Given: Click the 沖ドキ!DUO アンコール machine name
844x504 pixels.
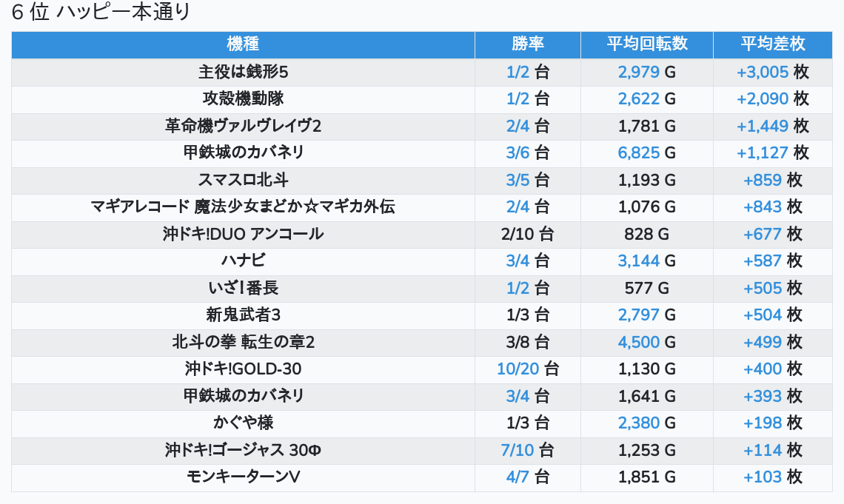Looking at the screenshot, I should [x=243, y=235].
